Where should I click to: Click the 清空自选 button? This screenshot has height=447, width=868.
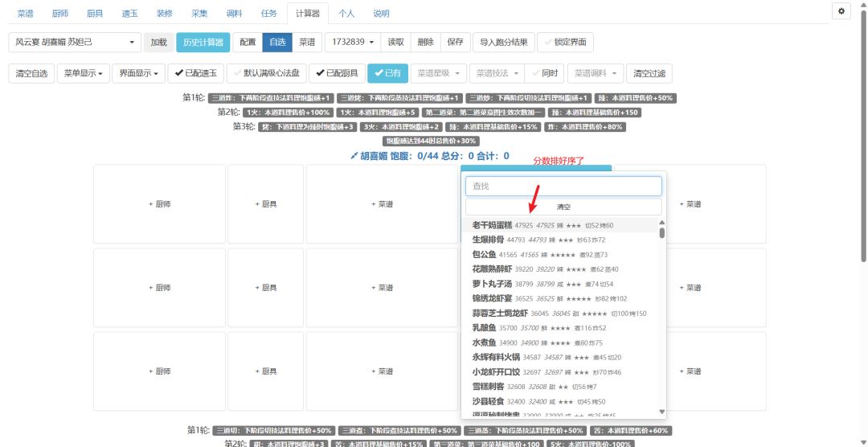pos(31,73)
